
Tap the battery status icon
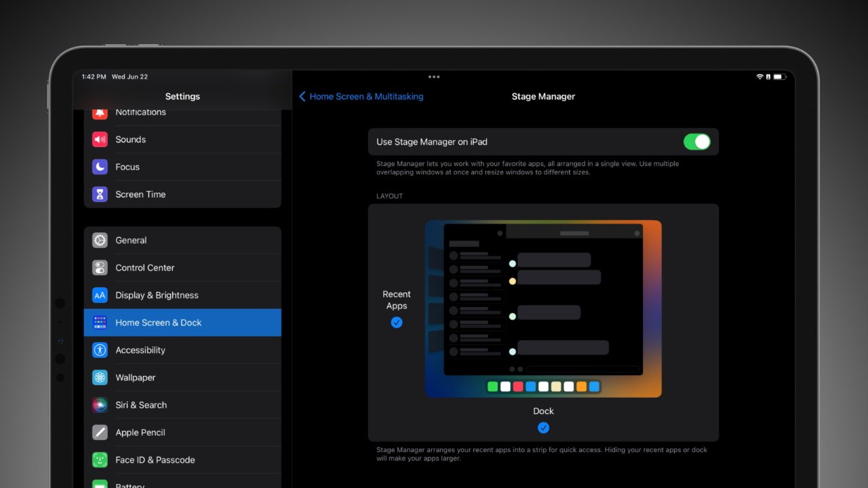click(779, 77)
